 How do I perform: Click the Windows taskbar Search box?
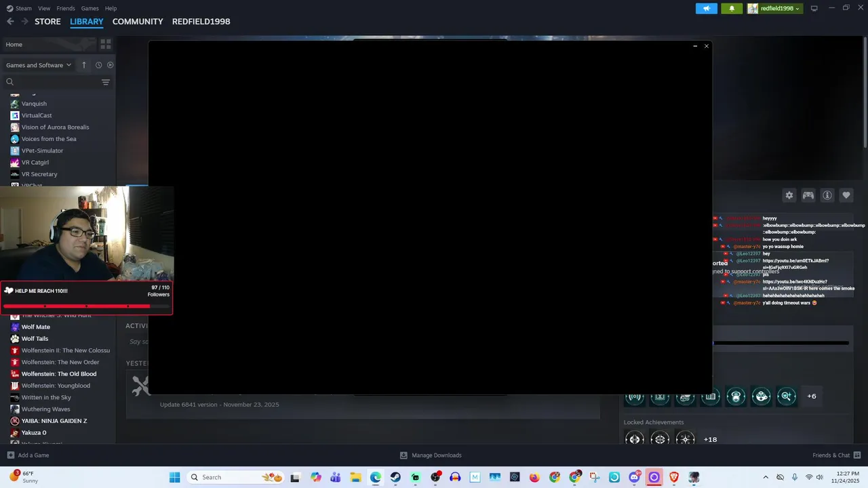pos(235,477)
